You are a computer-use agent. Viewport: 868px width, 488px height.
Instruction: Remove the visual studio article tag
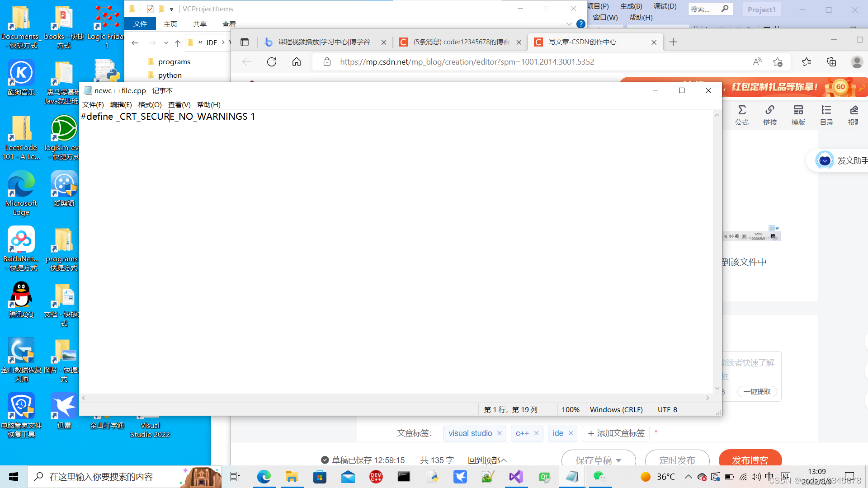pyautogui.click(x=500, y=433)
